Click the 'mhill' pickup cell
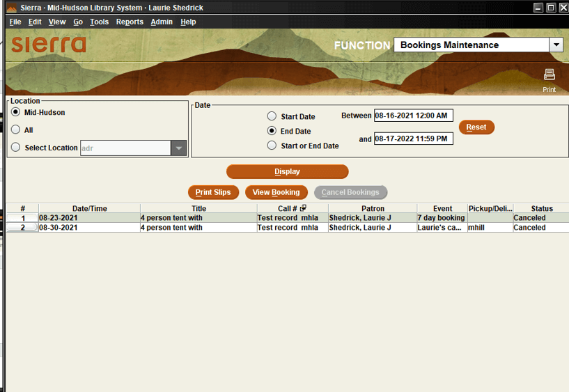Viewport: 569px width, 392px height. pos(490,228)
